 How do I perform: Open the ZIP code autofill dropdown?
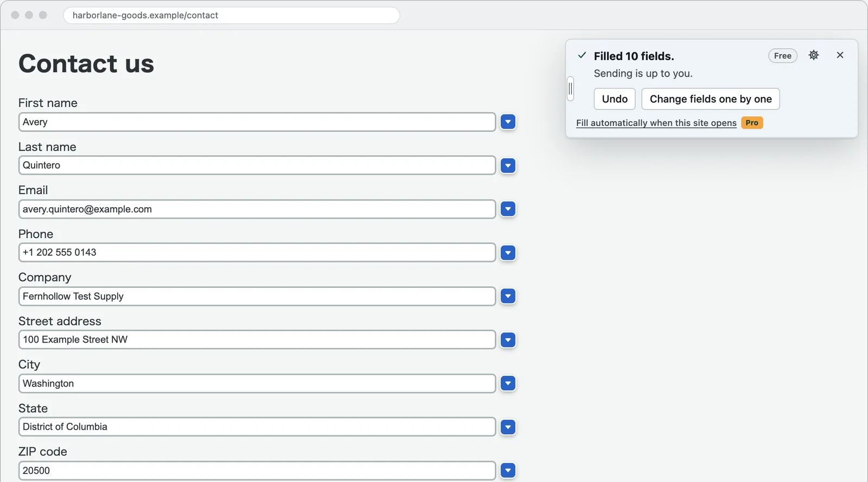click(x=508, y=471)
